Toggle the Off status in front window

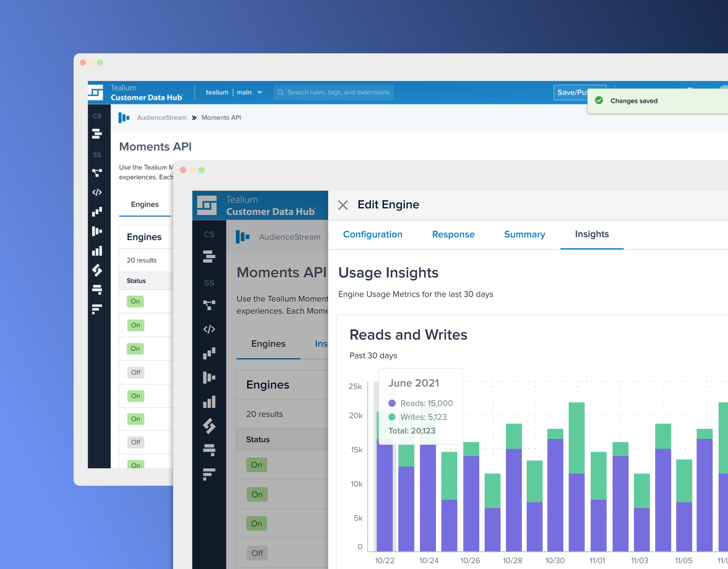point(257,553)
